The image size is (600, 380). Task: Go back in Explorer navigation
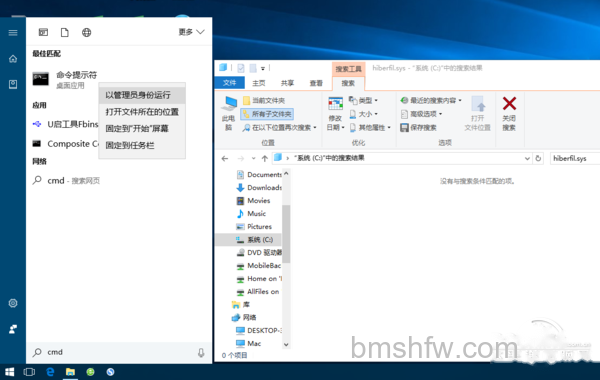point(225,158)
